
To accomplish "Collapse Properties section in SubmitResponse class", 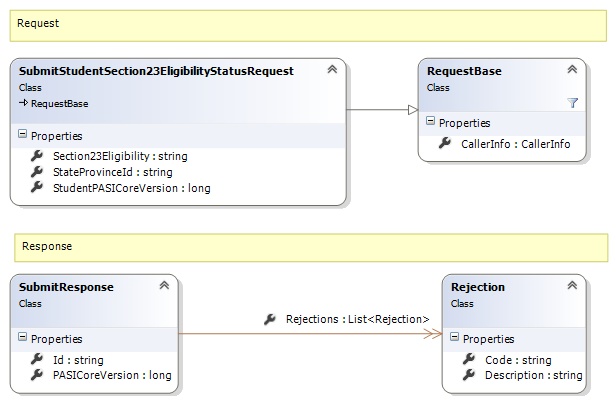I will coord(23,339).
